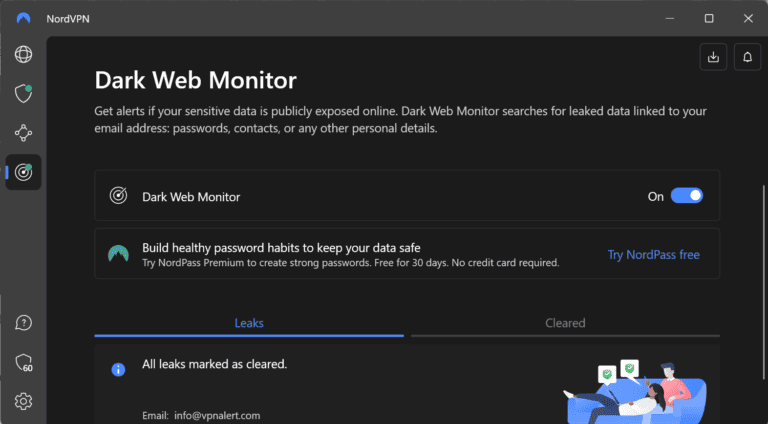Click radar icon in Dark Web Monitor row
This screenshot has width=768, height=424.
coord(118,196)
